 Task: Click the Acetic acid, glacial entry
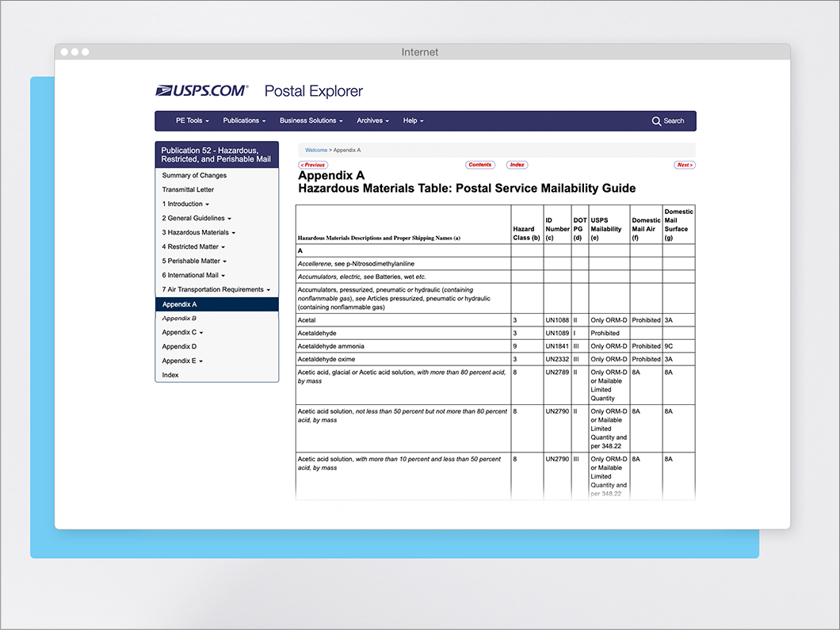402,376
